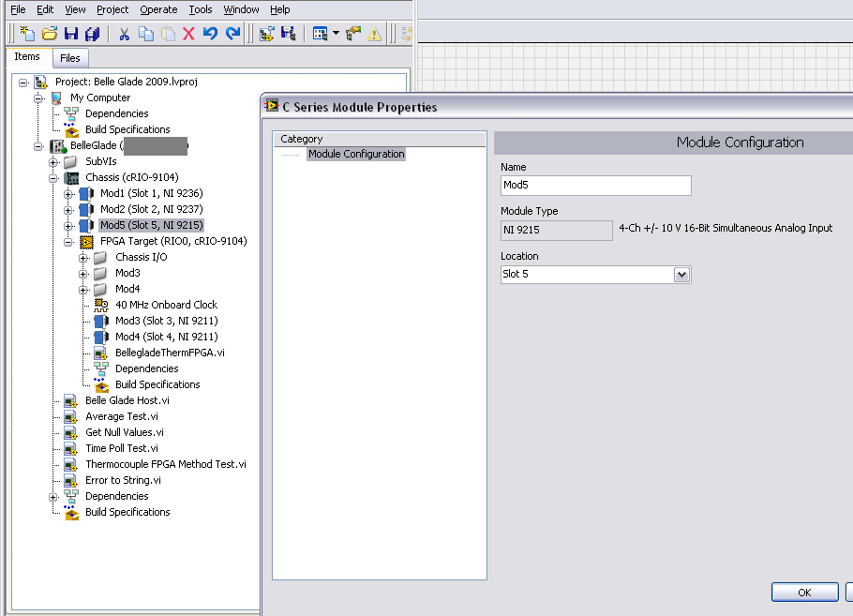Select "Mod3 (Slot 3, NI 9211)" tree row
The image size is (853, 616).
click(x=167, y=321)
